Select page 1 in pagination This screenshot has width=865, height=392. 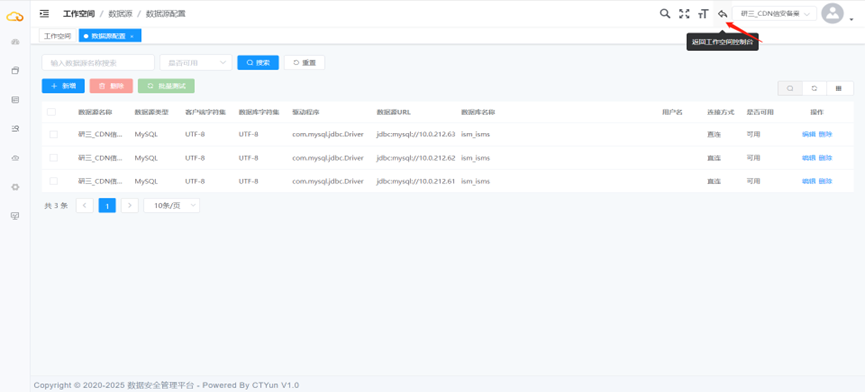(107, 206)
